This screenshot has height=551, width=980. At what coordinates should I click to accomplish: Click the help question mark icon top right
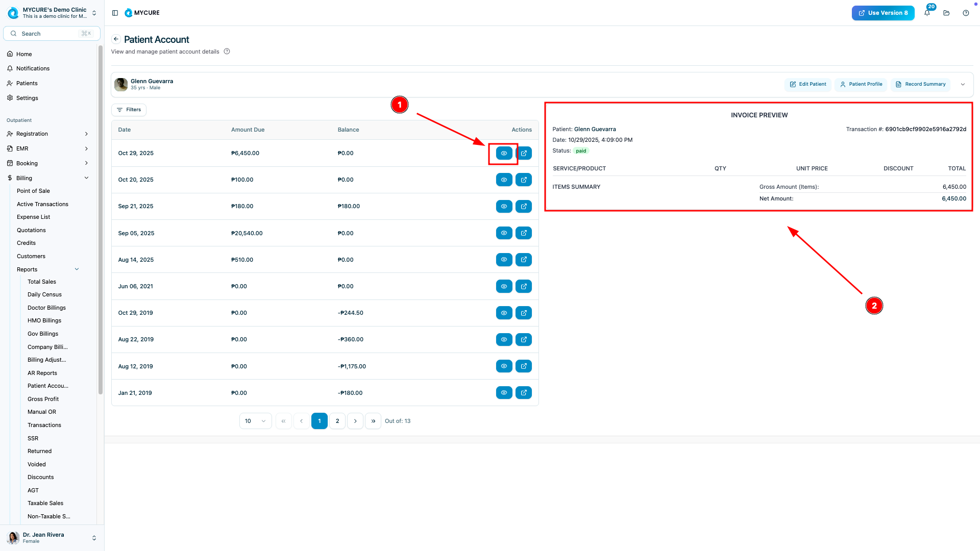click(966, 13)
